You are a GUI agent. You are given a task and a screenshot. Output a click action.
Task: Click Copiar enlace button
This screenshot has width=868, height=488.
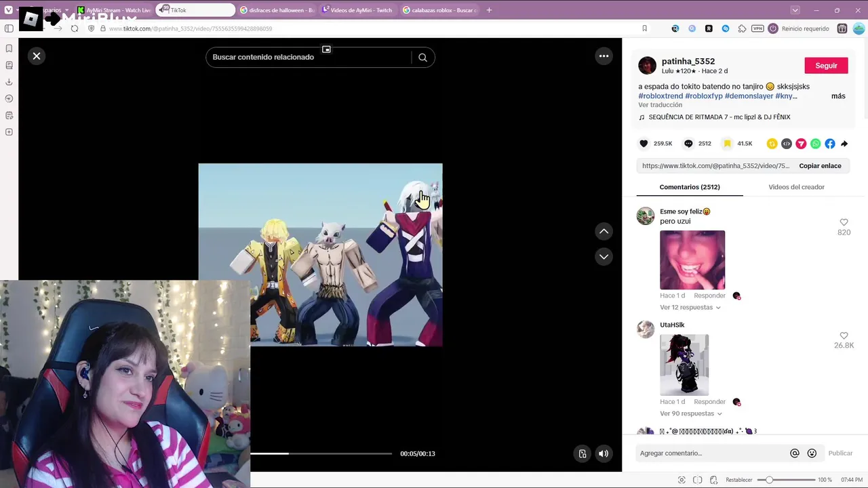[x=820, y=166]
